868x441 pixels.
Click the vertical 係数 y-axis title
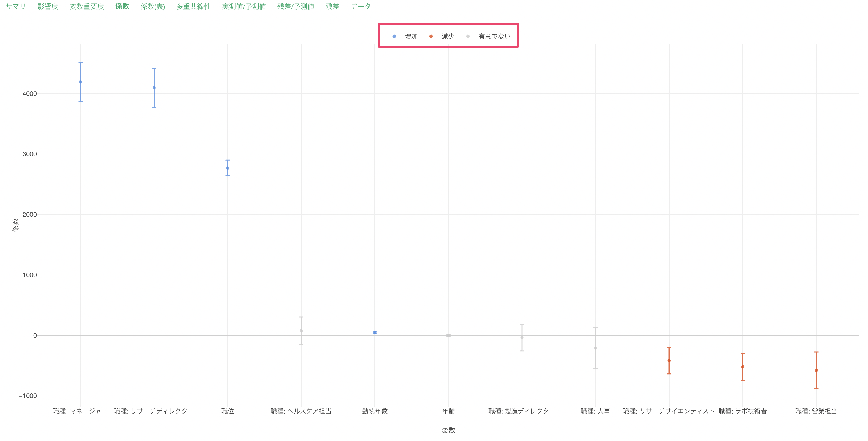point(15,225)
